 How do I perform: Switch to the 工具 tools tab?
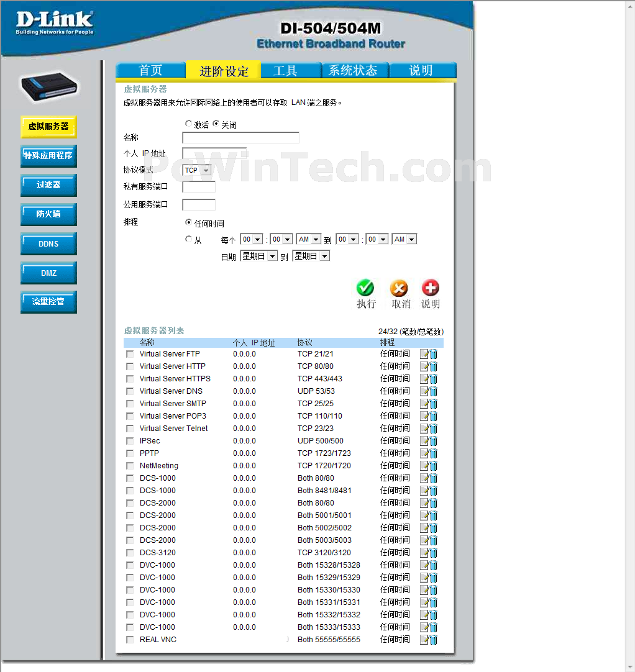point(291,71)
